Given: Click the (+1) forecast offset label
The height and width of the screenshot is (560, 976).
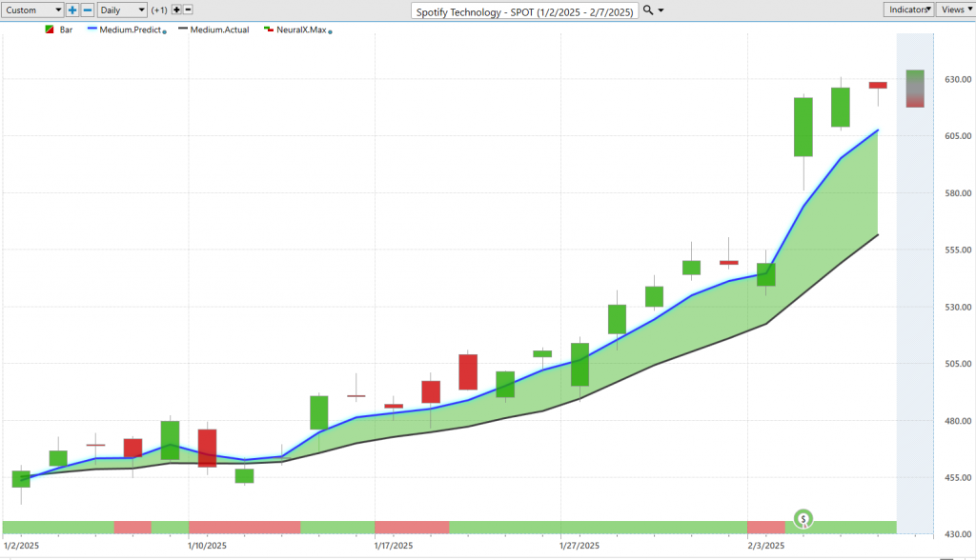Looking at the screenshot, I should tap(159, 10).
